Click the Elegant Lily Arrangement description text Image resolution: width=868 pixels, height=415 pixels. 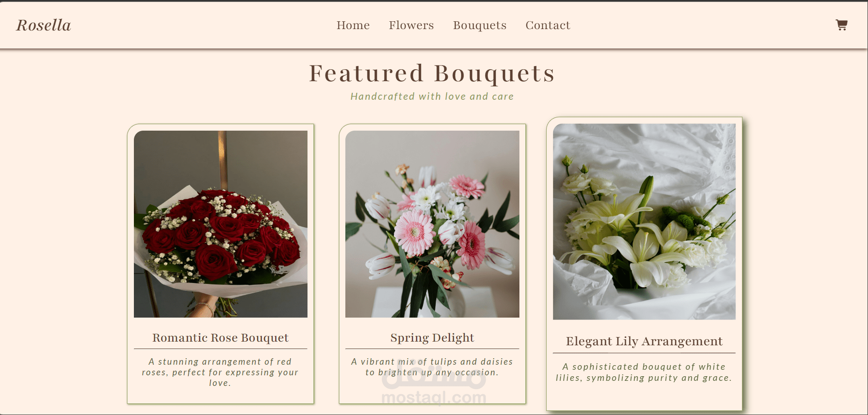tap(644, 372)
